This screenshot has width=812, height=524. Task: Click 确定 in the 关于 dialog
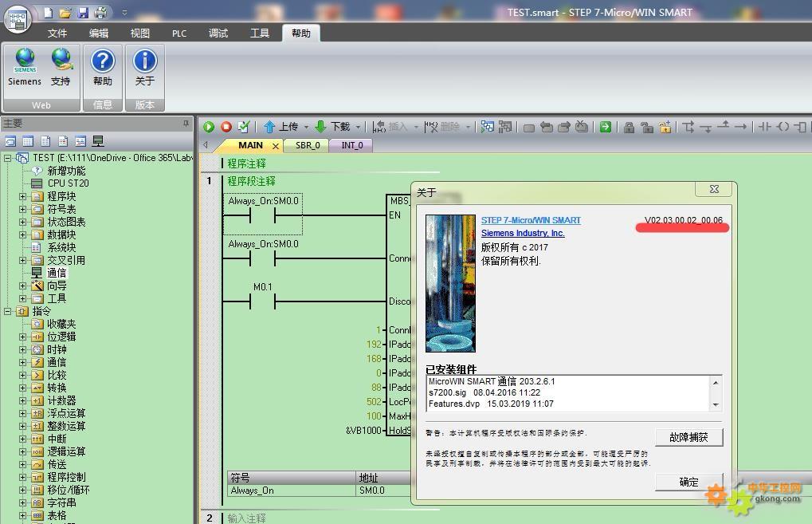click(x=688, y=482)
